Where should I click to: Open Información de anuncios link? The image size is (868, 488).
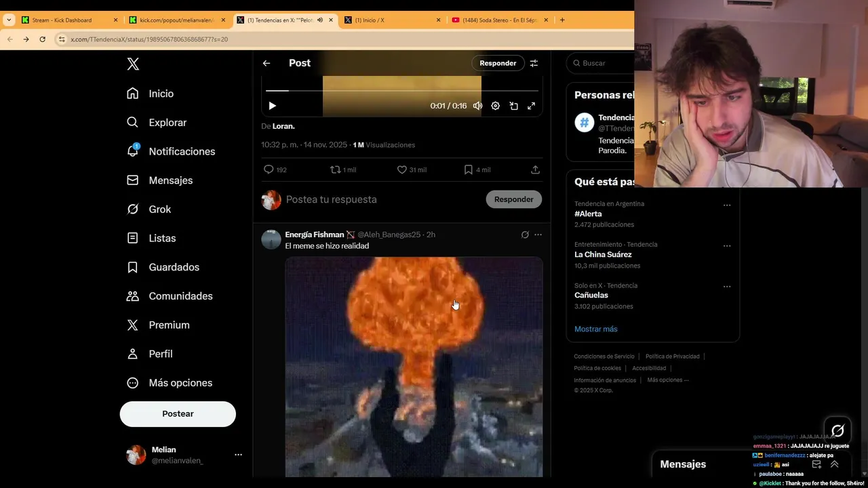coord(605,380)
